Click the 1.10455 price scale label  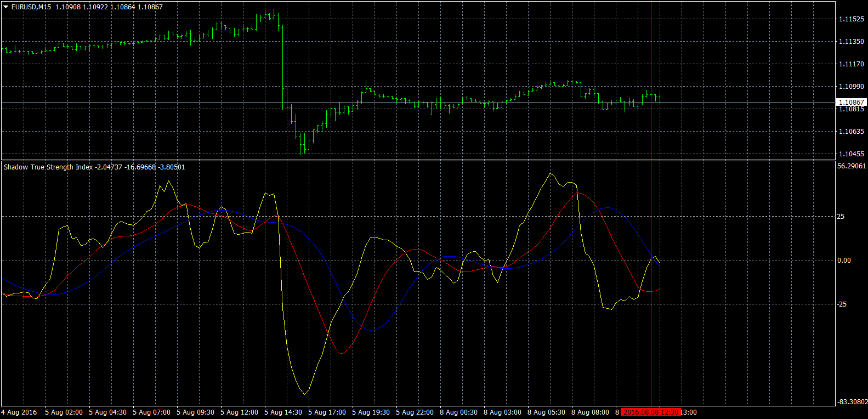click(x=852, y=154)
